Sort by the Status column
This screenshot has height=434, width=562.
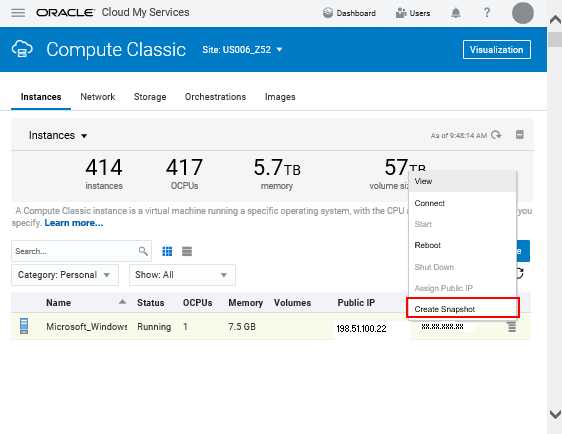point(151,303)
